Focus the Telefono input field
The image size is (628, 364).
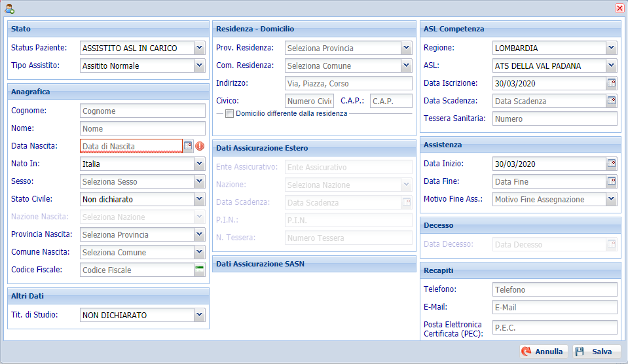[x=554, y=289]
